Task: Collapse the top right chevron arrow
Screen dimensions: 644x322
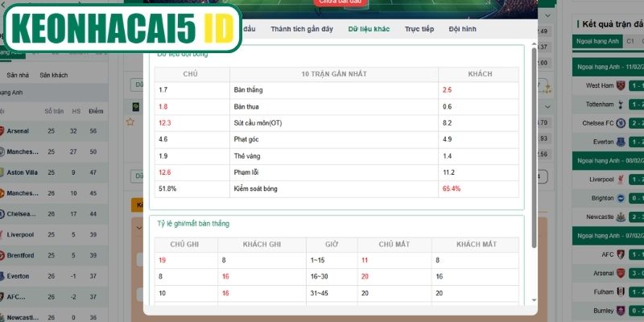Action: pyautogui.click(x=547, y=15)
